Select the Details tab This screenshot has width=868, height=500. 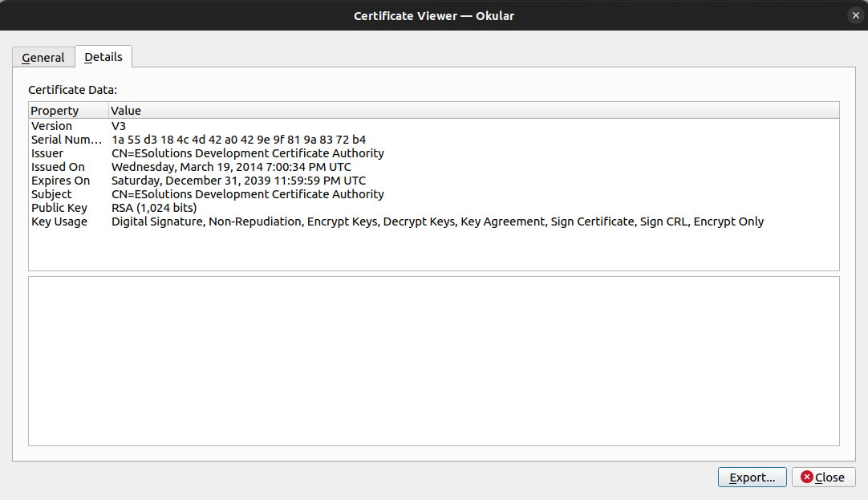click(103, 56)
